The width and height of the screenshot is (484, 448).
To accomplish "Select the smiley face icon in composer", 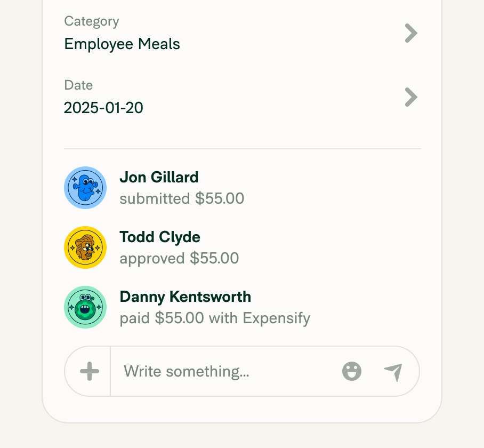I will tap(351, 371).
